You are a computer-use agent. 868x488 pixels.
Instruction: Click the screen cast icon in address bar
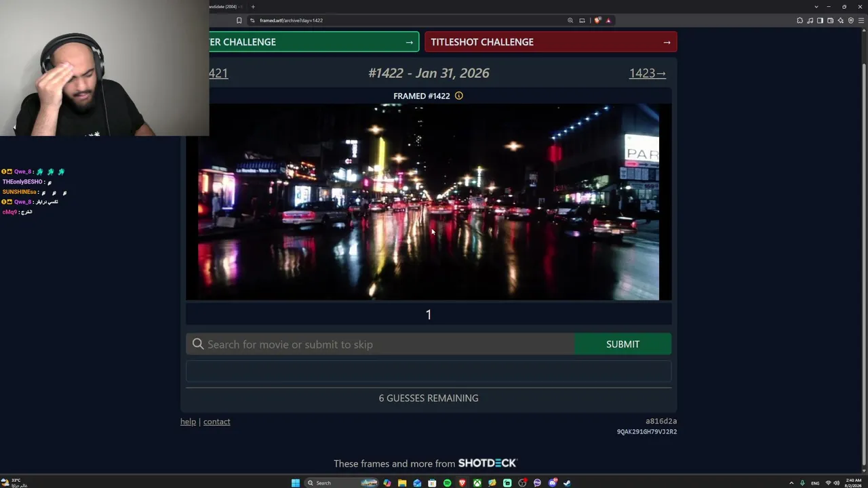(582, 20)
